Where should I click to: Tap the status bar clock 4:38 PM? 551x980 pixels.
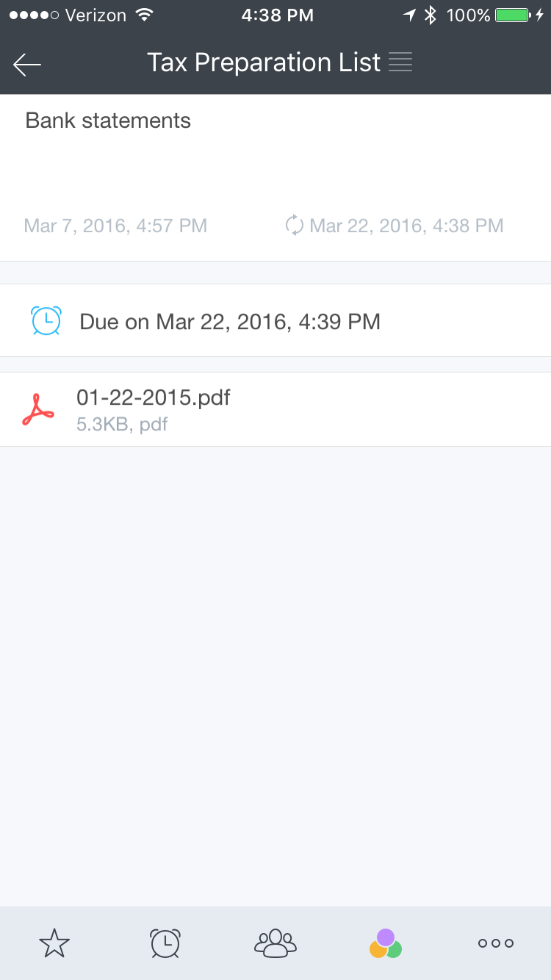(x=277, y=15)
